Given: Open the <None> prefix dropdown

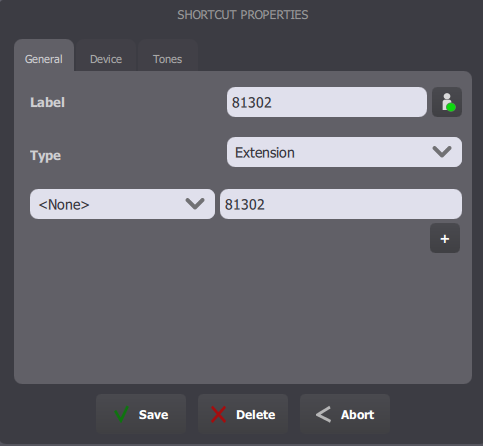Looking at the screenshot, I should [122, 204].
